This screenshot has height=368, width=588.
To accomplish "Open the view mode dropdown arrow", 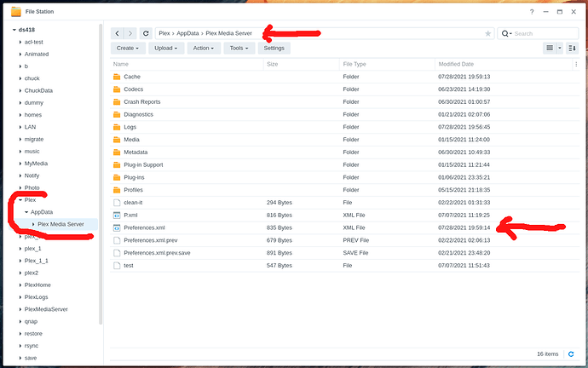I will pyautogui.click(x=560, y=48).
